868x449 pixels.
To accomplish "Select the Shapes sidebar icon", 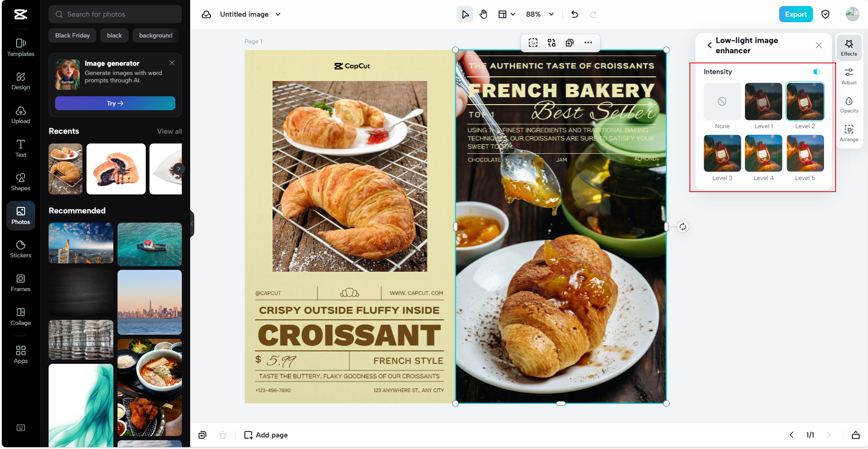I will tap(20, 181).
